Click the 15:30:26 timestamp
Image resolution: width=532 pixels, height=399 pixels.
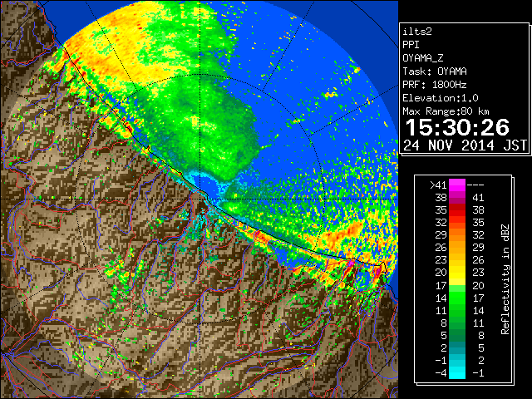457,127
